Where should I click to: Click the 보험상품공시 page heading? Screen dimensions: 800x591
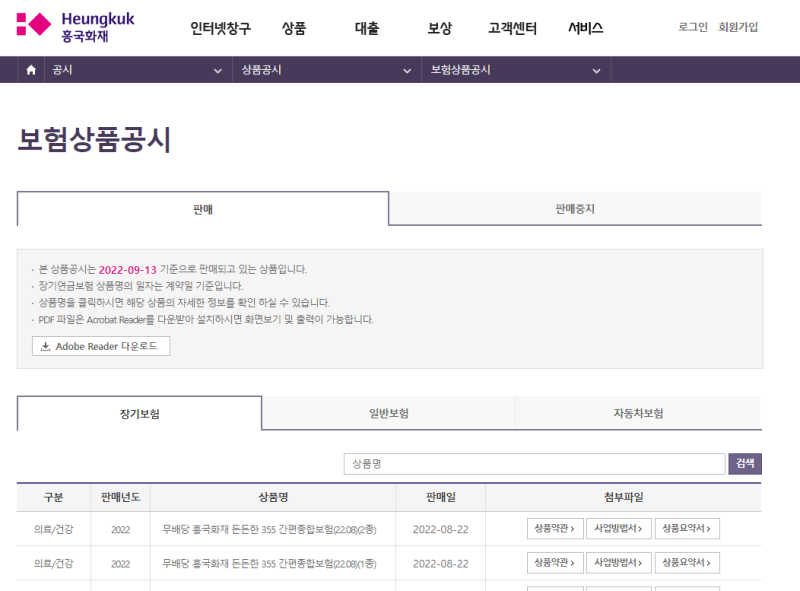pyautogui.click(x=94, y=139)
